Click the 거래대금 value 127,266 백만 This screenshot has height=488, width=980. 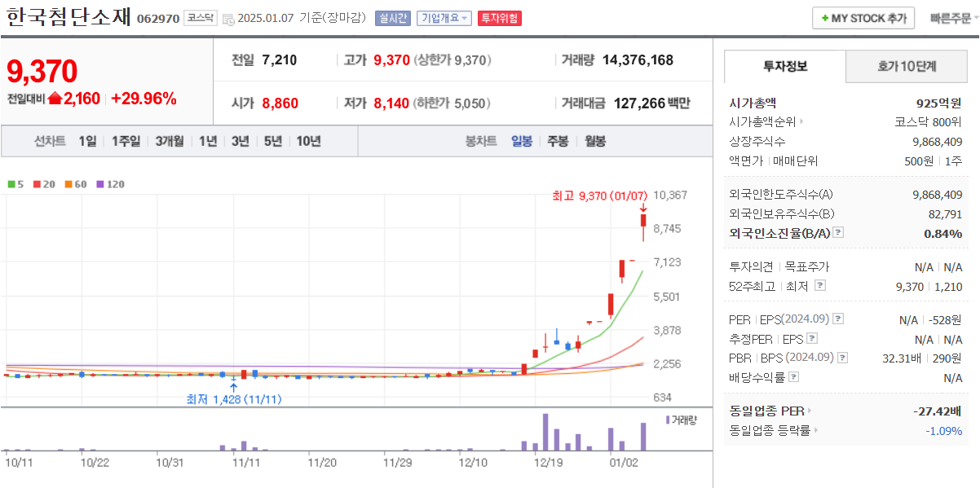click(651, 103)
